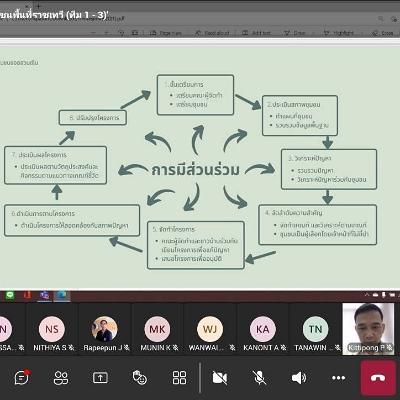Click diagram box 7 ประเมินผลโครงการ
The image size is (400, 400).
click(56, 165)
